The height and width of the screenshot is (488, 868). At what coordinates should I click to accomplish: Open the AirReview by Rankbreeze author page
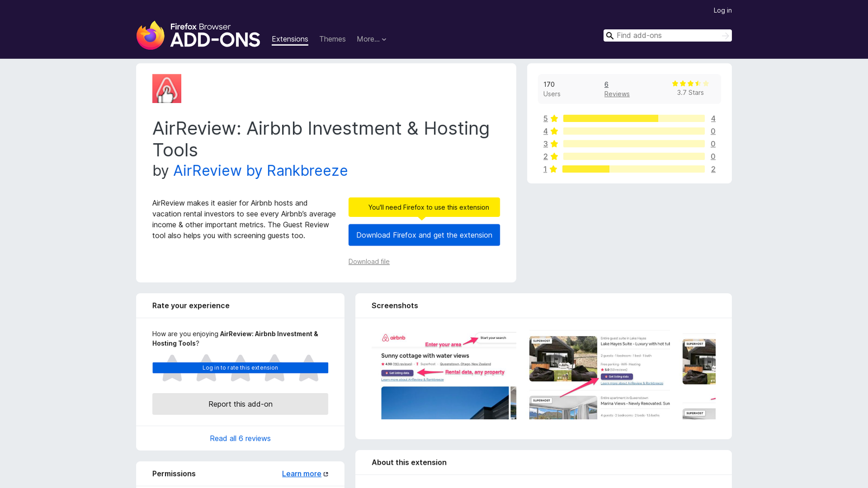coord(260,170)
